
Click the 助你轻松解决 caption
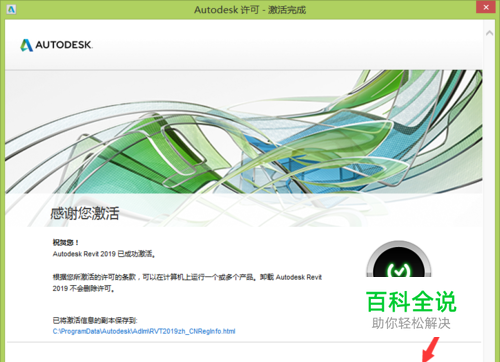[x=411, y=323]
